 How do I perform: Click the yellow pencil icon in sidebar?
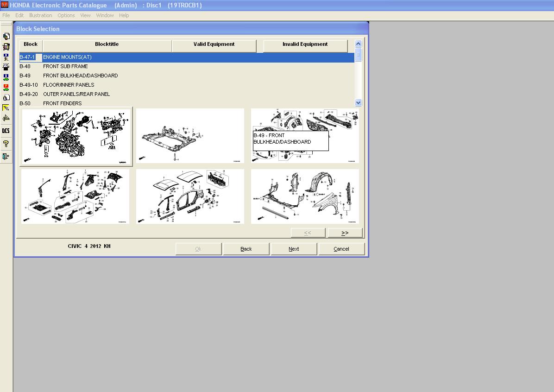coord(6,108)
